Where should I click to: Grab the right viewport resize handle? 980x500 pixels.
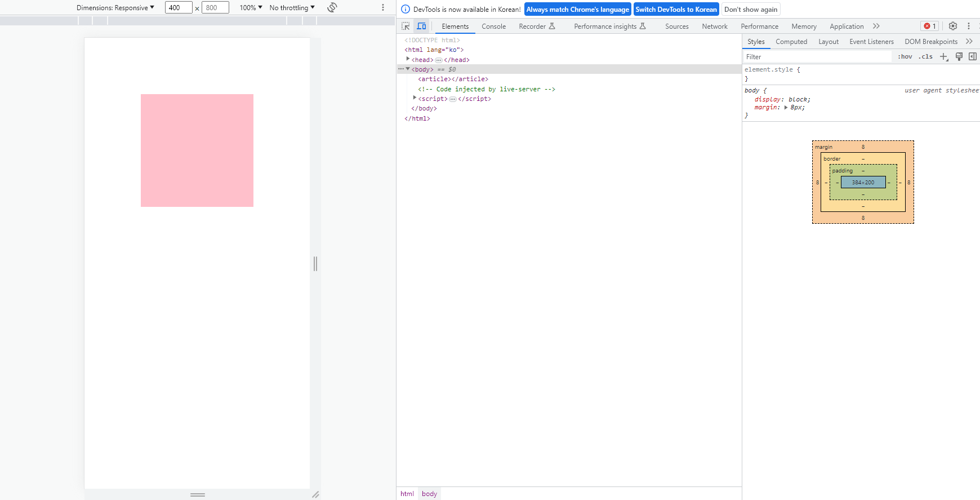point(315,263)
